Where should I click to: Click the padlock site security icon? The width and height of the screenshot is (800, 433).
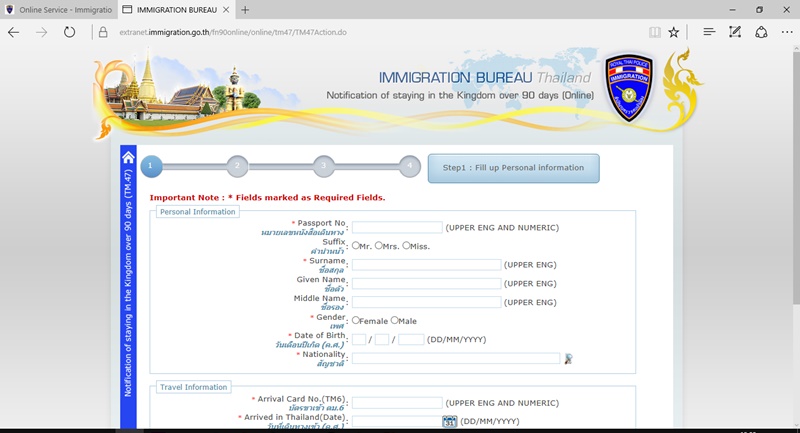[103, 32]
